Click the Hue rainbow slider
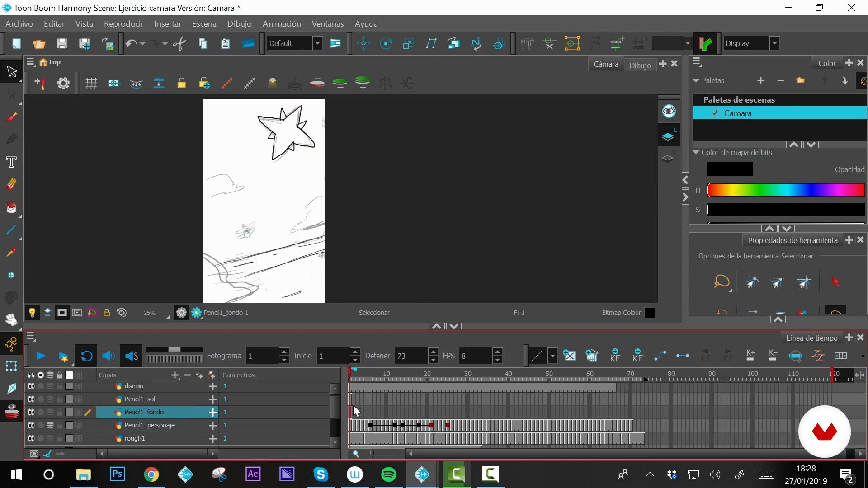Image resolution: width=868 pixels, height=488 pixels. tap(786, 190)
